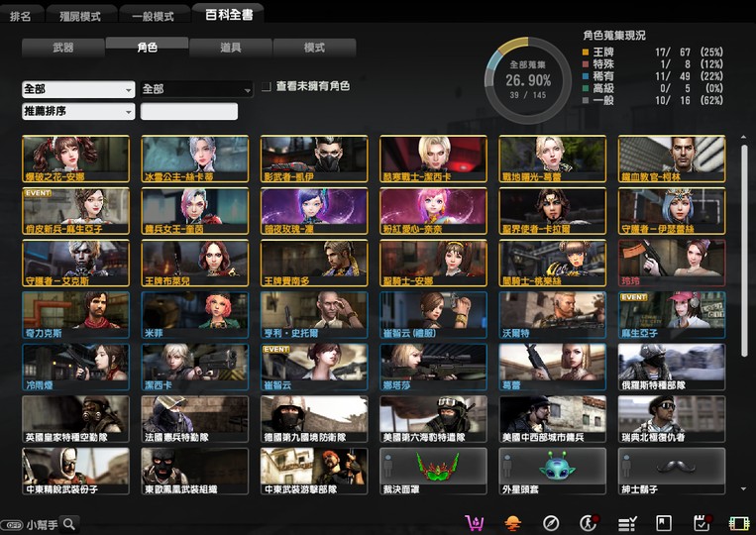Screen dimensions: 756x535
Task: Select the 武器 category button
Action: (62, 48)
